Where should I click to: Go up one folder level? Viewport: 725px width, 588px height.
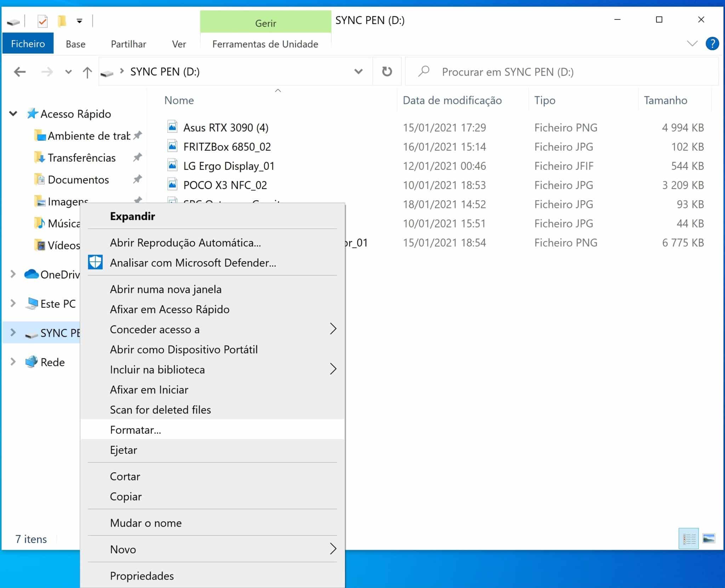pyautogui.click(x=87, y=72)
